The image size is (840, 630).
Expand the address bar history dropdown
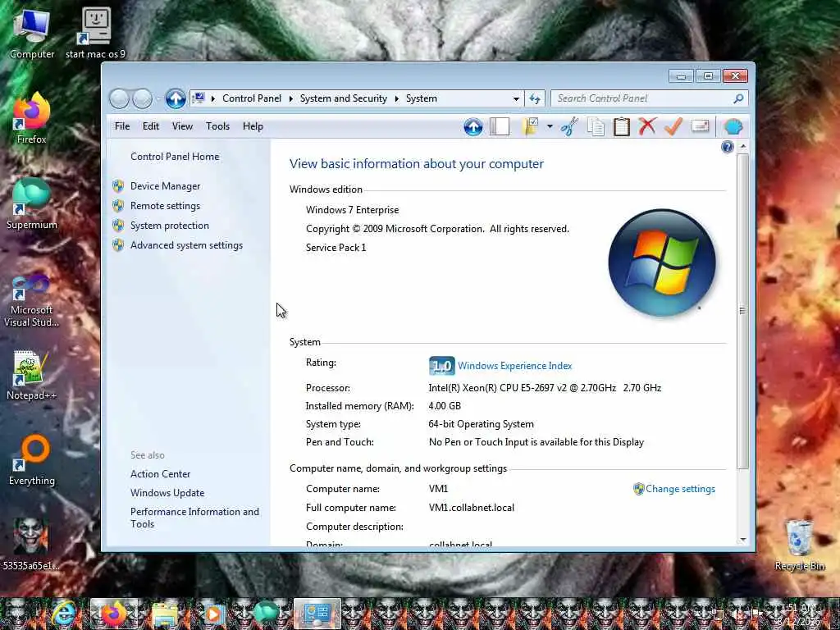coord(516,99)
